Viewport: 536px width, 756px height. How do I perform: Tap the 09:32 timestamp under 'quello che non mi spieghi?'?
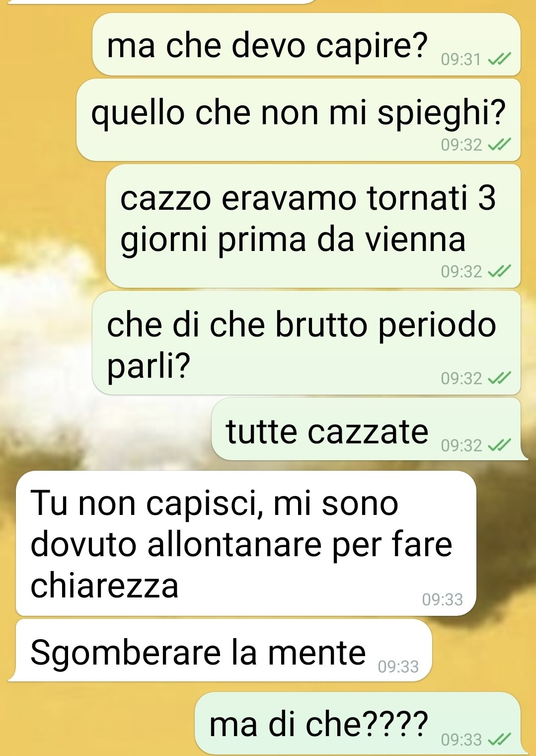[461, 145]
